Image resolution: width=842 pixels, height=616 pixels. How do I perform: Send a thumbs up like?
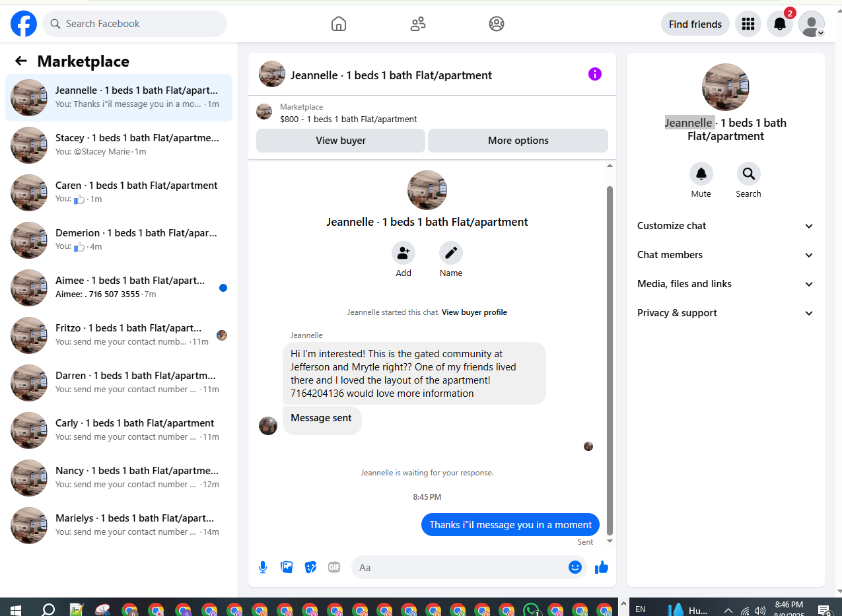(602, 567)
